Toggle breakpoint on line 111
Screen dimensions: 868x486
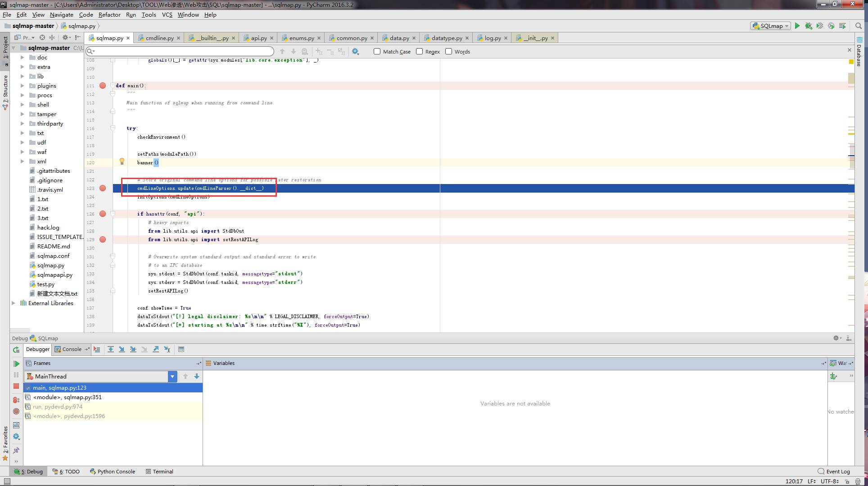(103, 85)
